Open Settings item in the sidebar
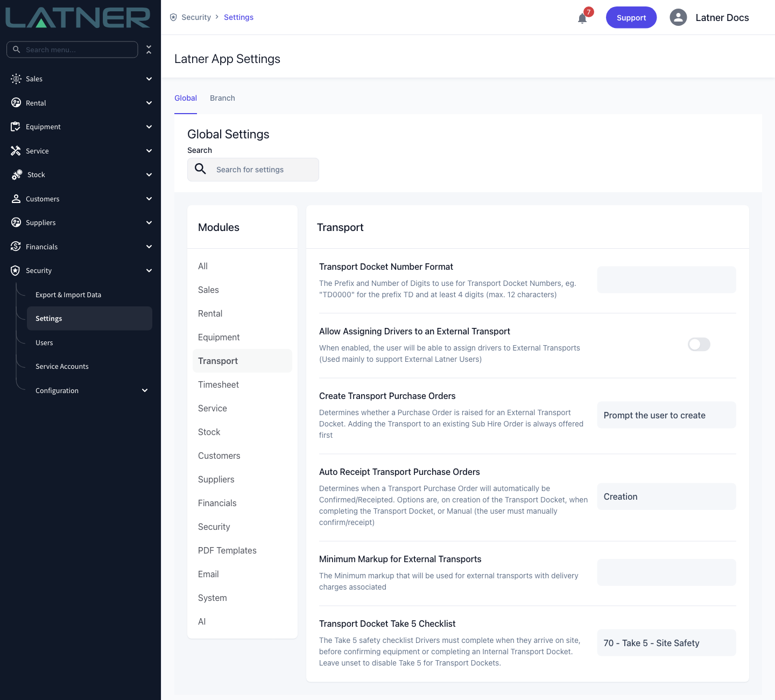The height and width of the screenshot is (700, 775). click(x=89, y=318)
